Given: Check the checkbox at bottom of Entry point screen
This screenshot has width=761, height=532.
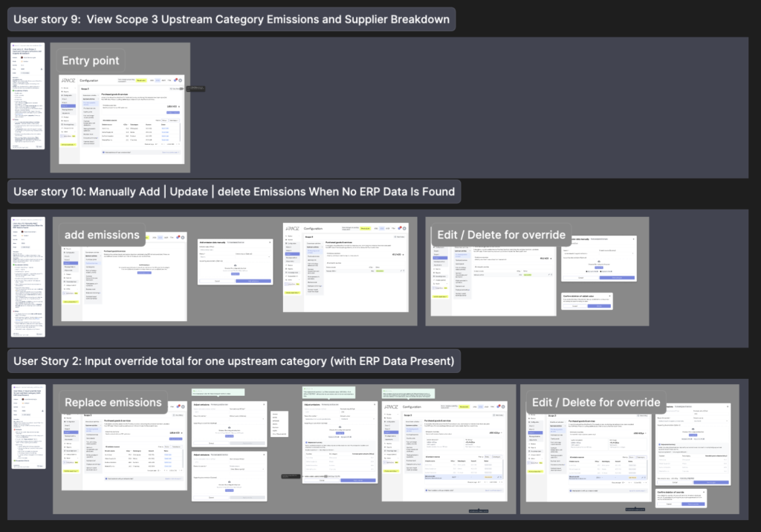Looking at the screenshot, I should coord(104,152).
